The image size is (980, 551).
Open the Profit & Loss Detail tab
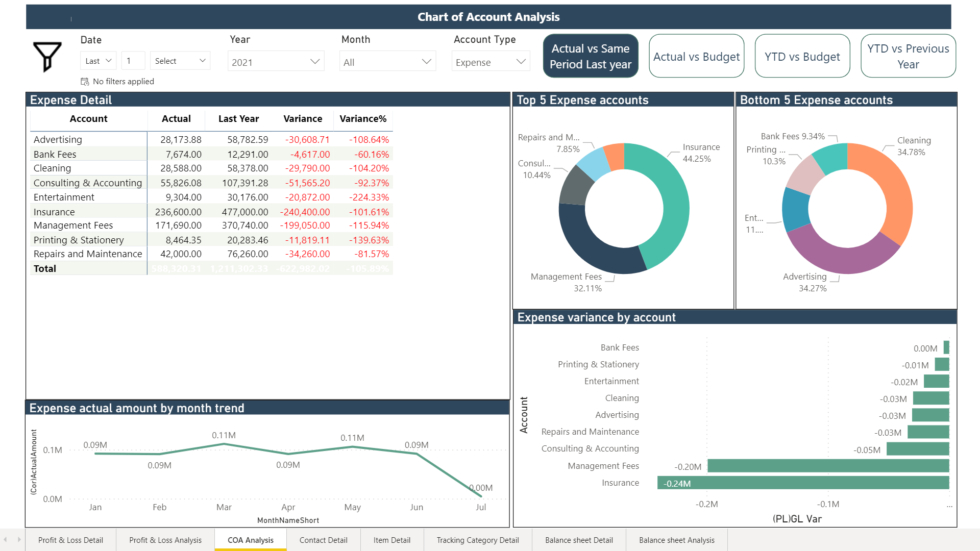click(x=70, y=540)
